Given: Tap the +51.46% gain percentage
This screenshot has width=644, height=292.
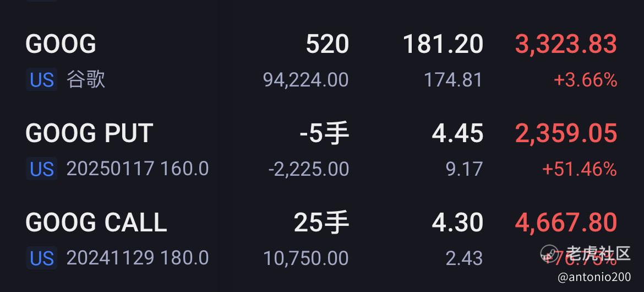Looking at the screenshot, I should tap(579, 169).
